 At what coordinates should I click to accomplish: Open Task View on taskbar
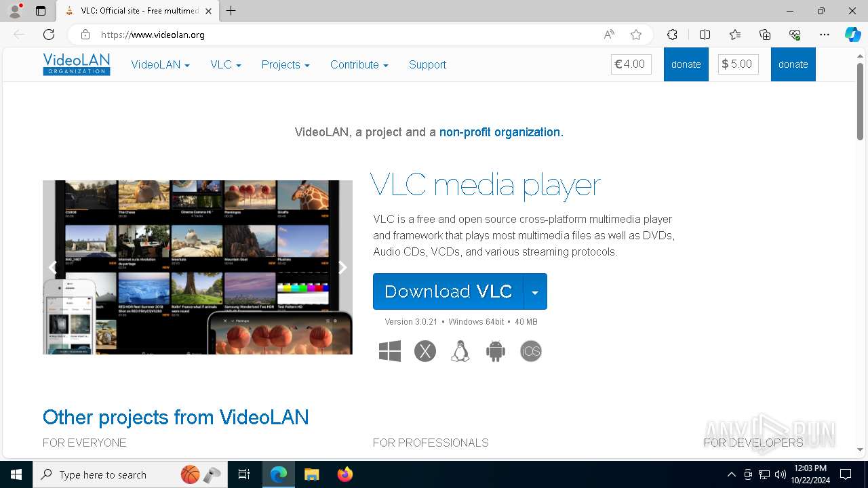244,474
